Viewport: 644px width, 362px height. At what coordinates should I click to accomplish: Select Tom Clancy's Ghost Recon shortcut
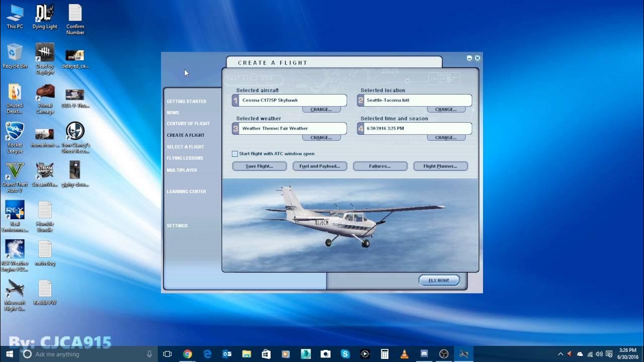tap(75, 138)
